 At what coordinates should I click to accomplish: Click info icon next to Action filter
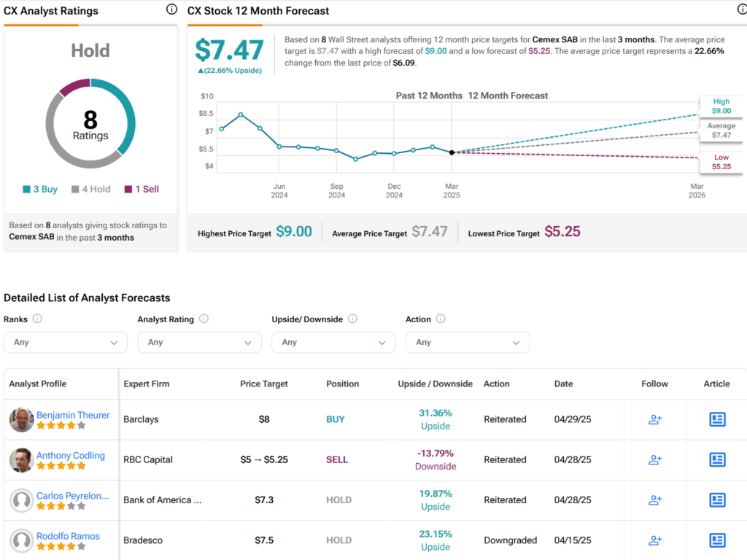441,319
